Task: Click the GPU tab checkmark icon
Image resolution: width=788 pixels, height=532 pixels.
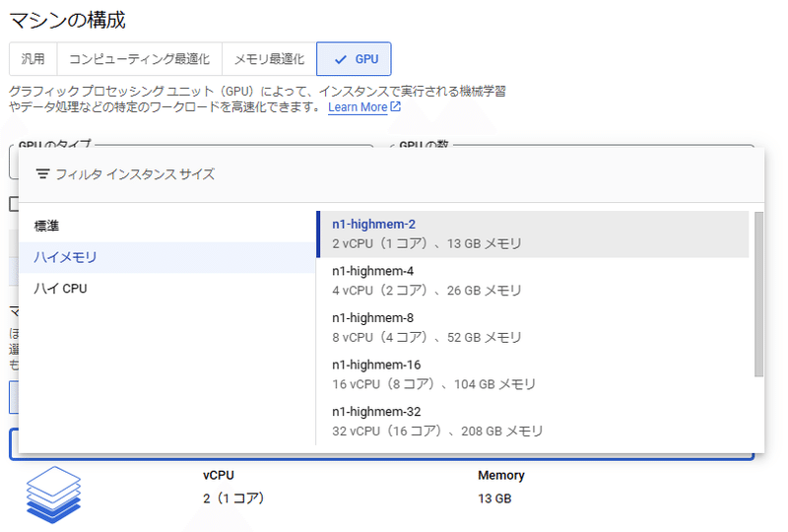Action: point(341,59)
